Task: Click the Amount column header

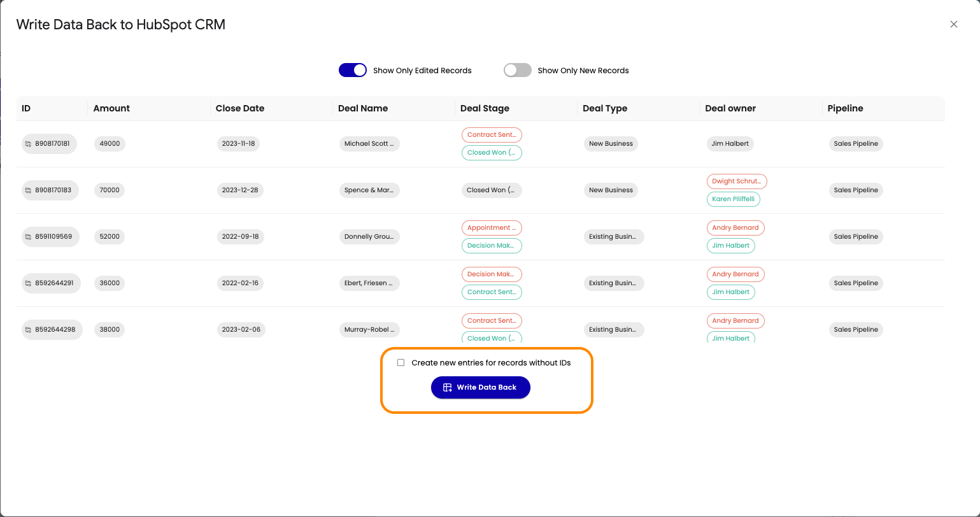Action: pos(111,108)
